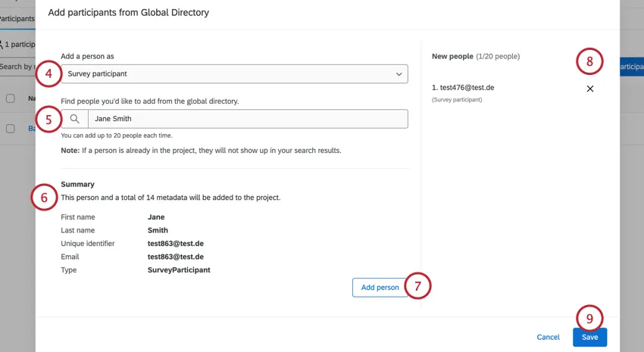Click the person icon beside '1 participant'
This screenshot has height=352, width=644.
(3, 45)
